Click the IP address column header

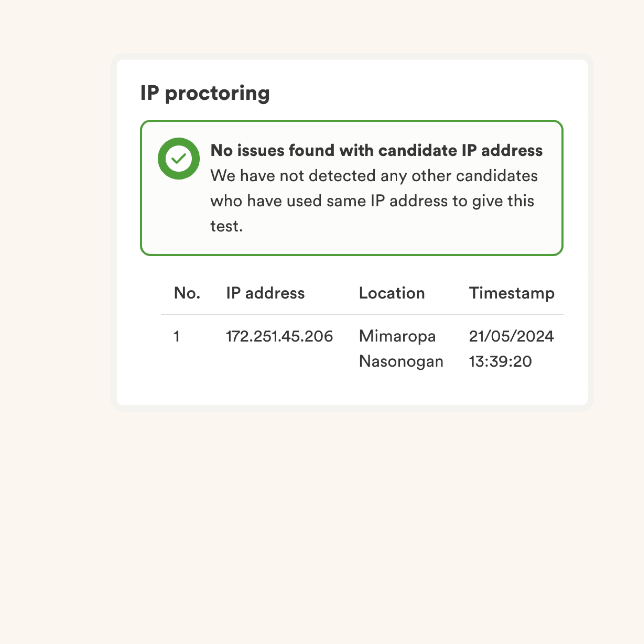coord(265,293)
